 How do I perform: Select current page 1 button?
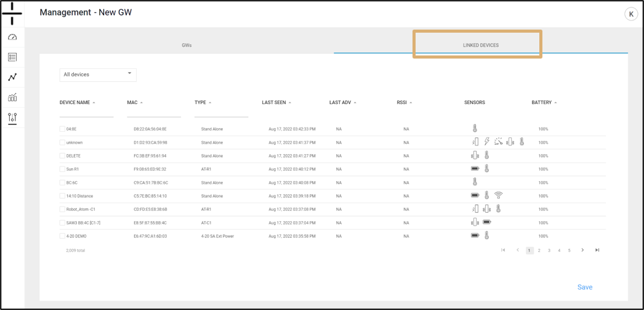point(530,250)
